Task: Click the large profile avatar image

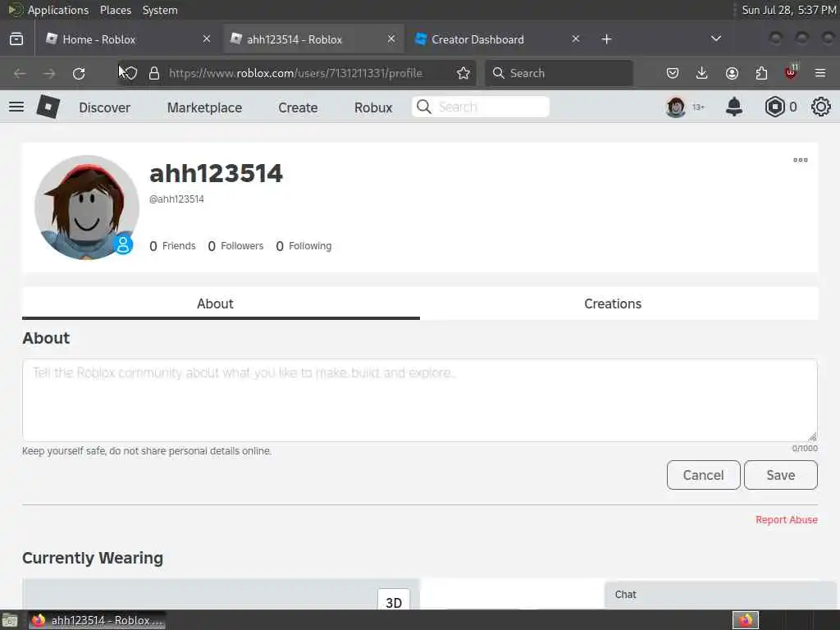Action: click(x=87, y=208)
